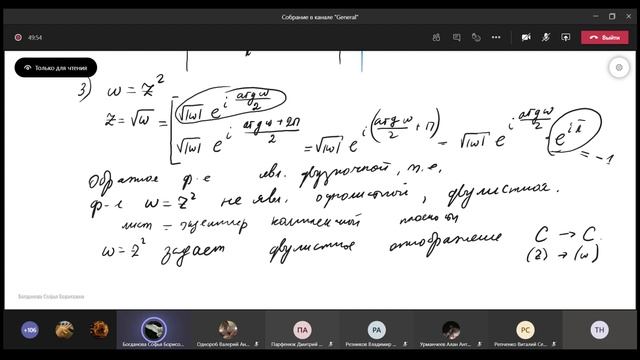This screenshot has width=640, height=360.
Task: Open the More actions ellipsis menu
Action: point(496,38)
